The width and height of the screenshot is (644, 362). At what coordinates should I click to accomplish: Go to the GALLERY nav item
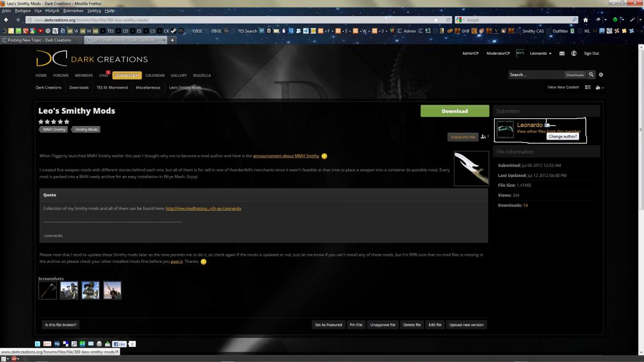click(x=179, y=76)
